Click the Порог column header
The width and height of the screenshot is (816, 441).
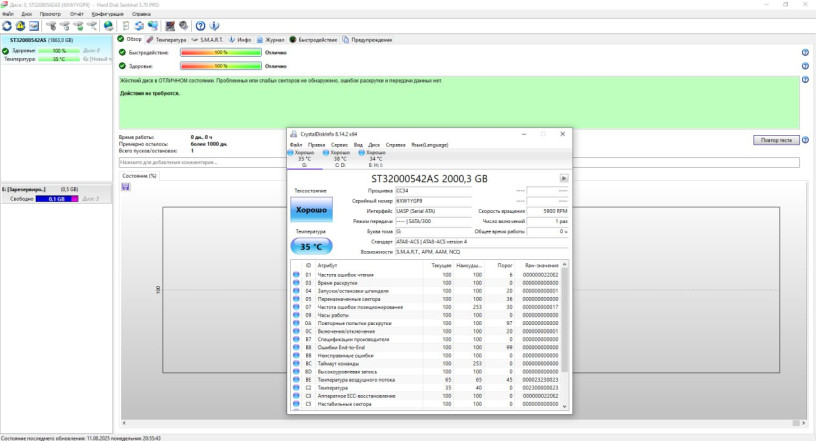(x=505, y=265)
